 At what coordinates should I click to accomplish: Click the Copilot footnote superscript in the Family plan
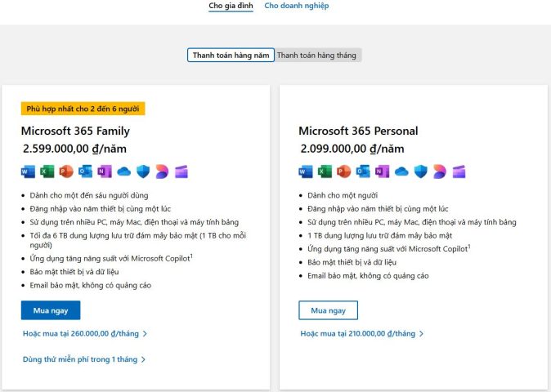(x=191, y=256)
